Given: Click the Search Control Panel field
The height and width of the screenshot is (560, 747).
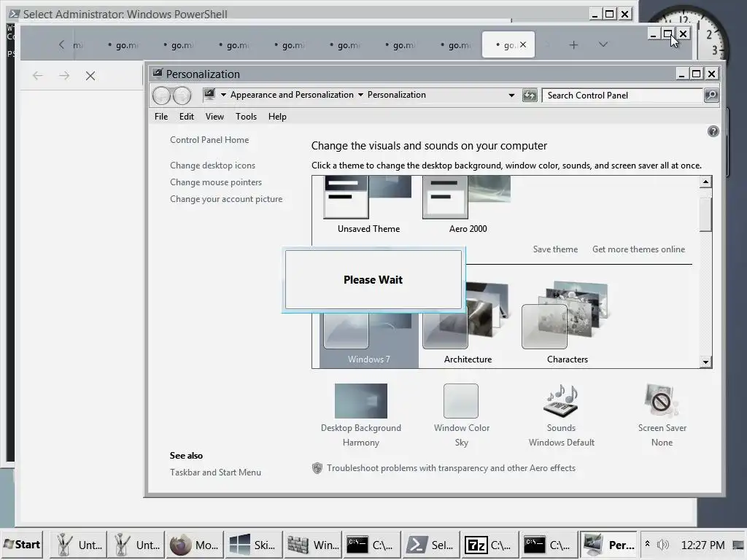Looking at the screenshot, I should pos(623,96).
